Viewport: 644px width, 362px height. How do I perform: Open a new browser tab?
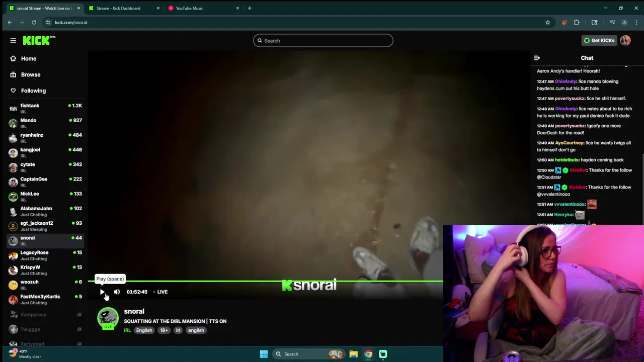point(250,8)
